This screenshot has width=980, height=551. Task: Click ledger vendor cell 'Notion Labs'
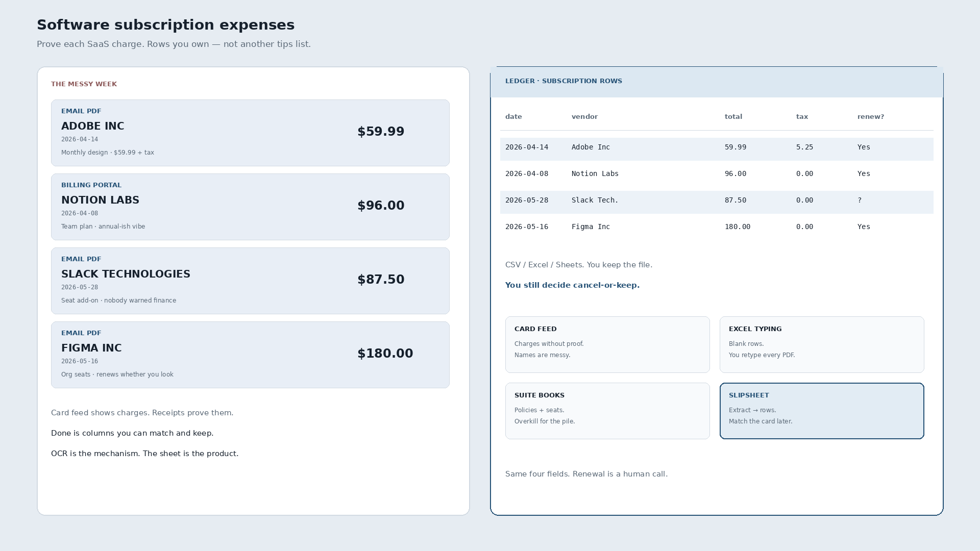coord(595,174)
